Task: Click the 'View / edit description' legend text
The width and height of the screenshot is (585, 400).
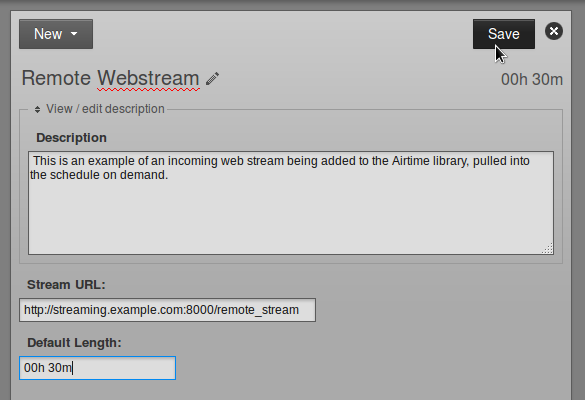Action: 105,109
